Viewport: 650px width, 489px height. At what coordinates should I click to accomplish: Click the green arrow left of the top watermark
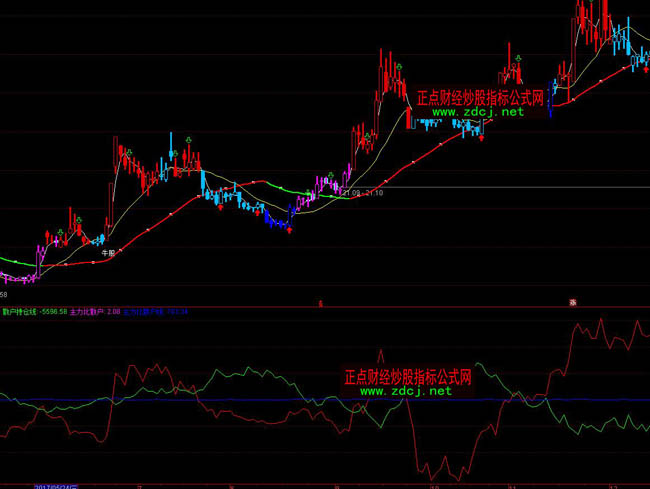click(x=398, y=68)
